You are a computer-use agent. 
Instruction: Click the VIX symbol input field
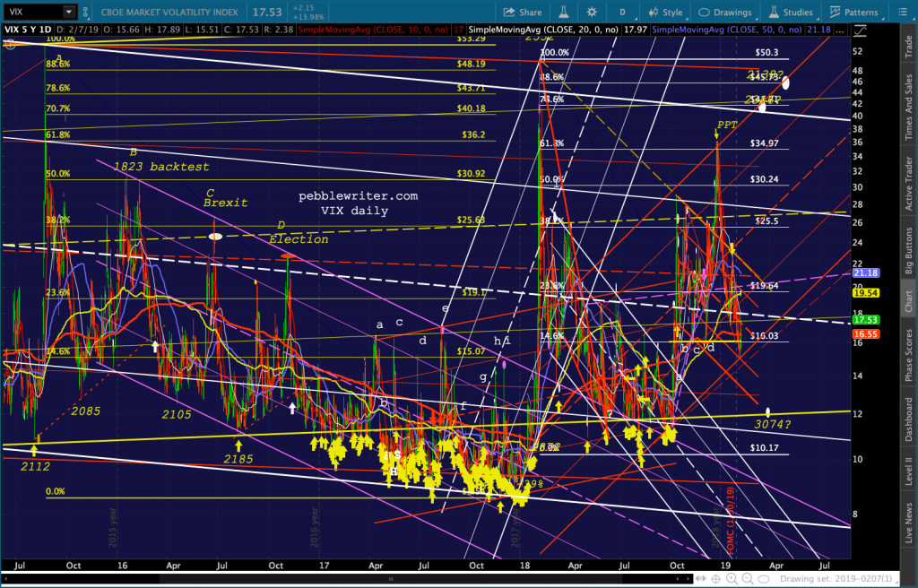(31, 12)
